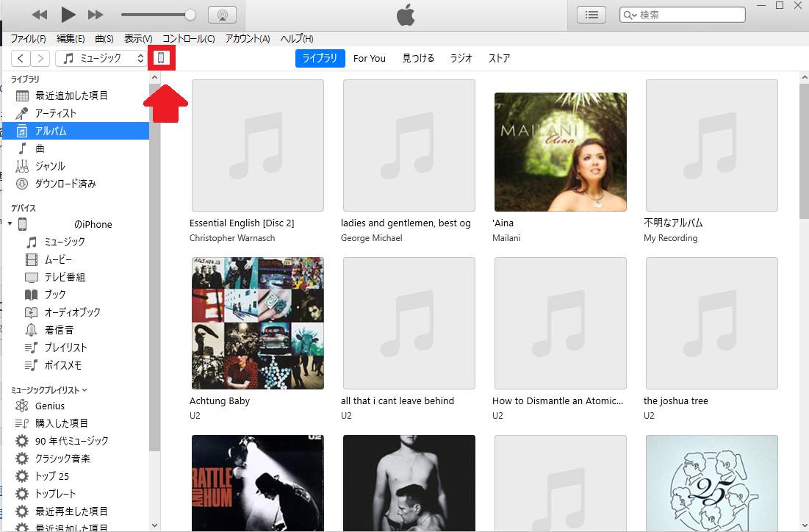This screenshot has width=809, height=532.
Task: Switch to the ストア tab
Action: (499, 58)
